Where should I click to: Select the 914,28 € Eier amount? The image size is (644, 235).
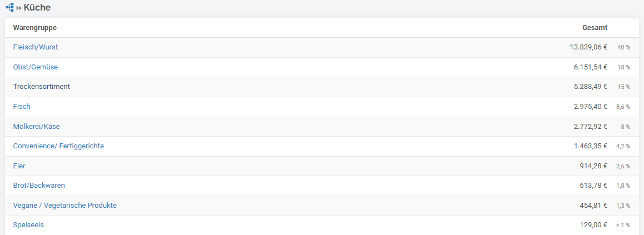593,166
